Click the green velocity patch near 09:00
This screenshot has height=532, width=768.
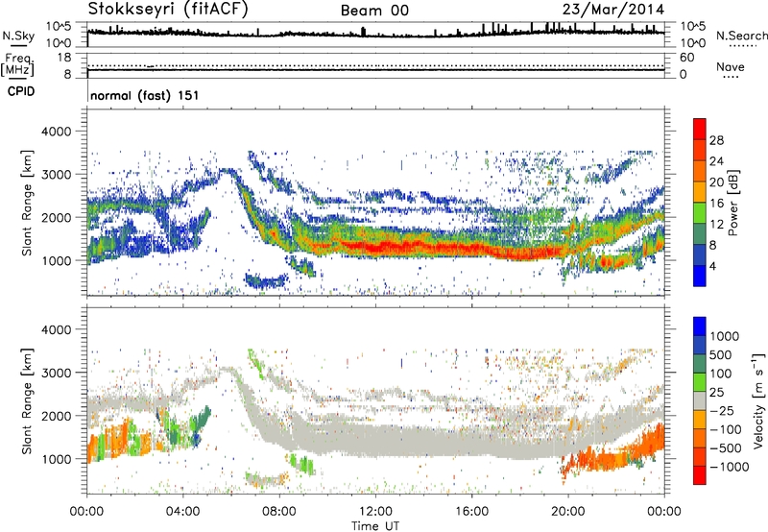301,464
